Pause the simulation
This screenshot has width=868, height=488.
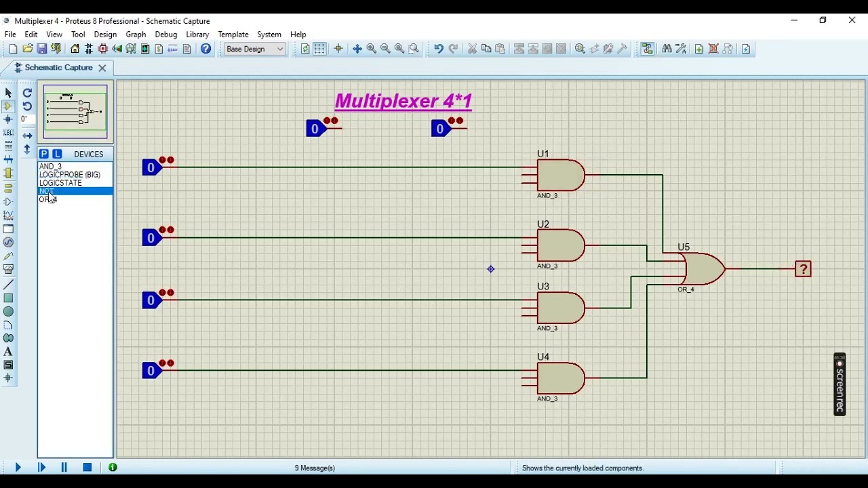pos(64,468)
